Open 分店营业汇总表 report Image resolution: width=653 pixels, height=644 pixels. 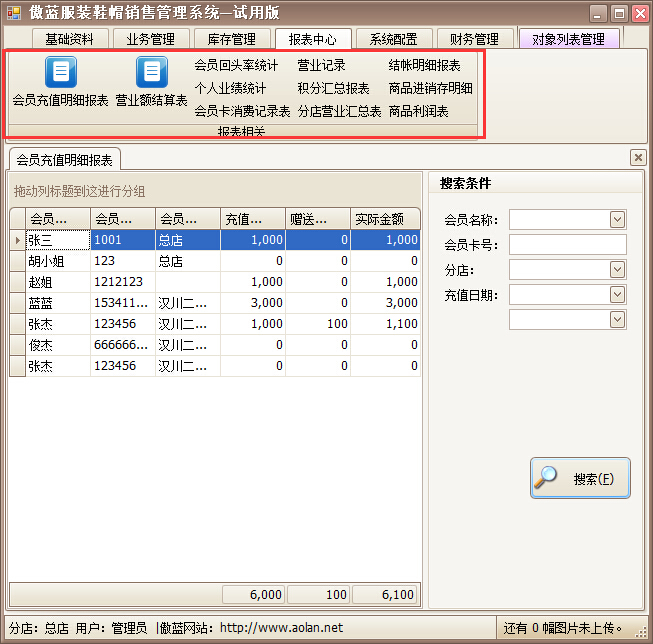tap(339, 111)
